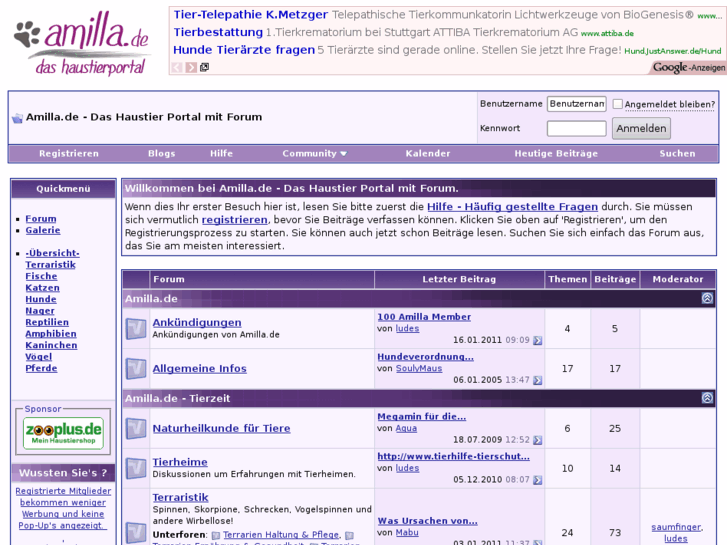Click the registrieren link in welcome text
This screenshot has width=727, height=545.
tap(235, 220)
